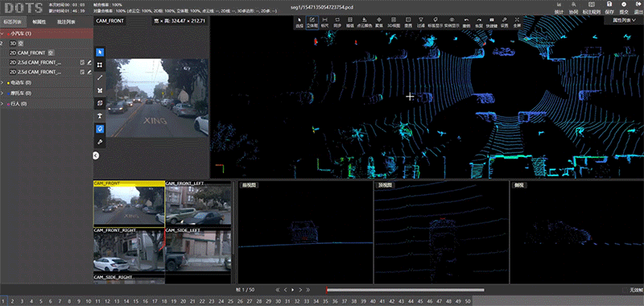Click the 撤销 undo icon

tap(466, 23)
